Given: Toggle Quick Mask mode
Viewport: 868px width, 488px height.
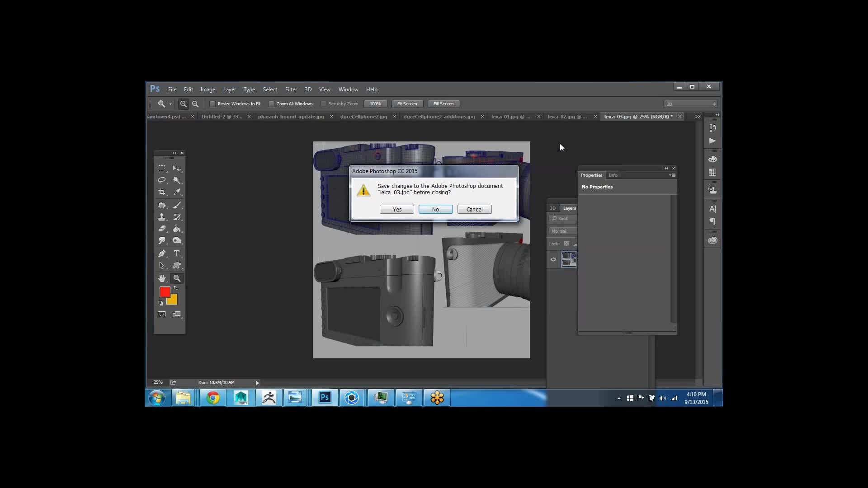Looking at the screenshot, I should [x=162, y=314].
